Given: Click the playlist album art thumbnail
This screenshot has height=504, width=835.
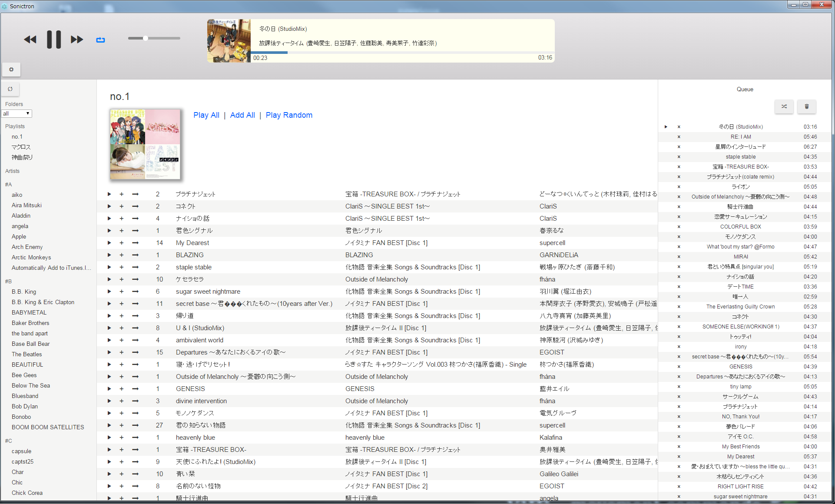Looking at the screenshot, I should (x=145, y=144).
